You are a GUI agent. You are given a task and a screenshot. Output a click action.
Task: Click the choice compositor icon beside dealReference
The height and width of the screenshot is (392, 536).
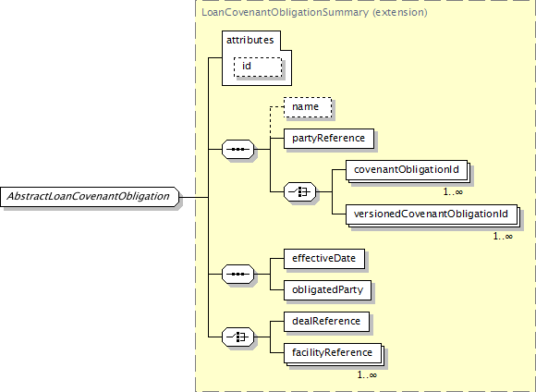(x=238, y=337)
